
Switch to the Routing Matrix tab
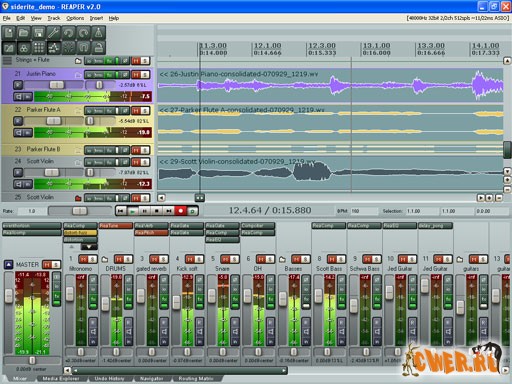196,379
